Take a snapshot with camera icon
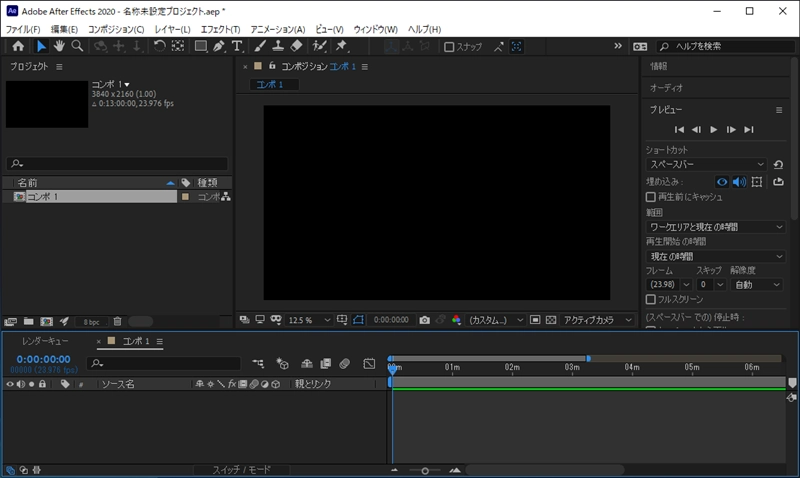 (425, 320)
